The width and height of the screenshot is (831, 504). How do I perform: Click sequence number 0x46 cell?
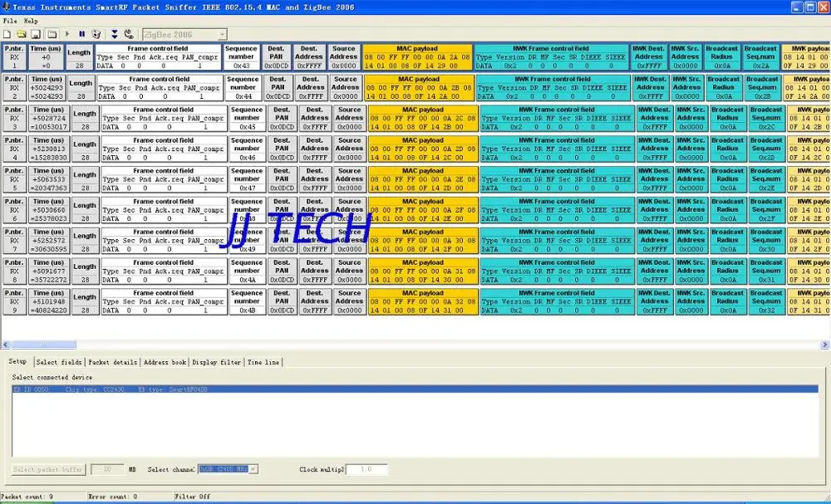point(247,149)
